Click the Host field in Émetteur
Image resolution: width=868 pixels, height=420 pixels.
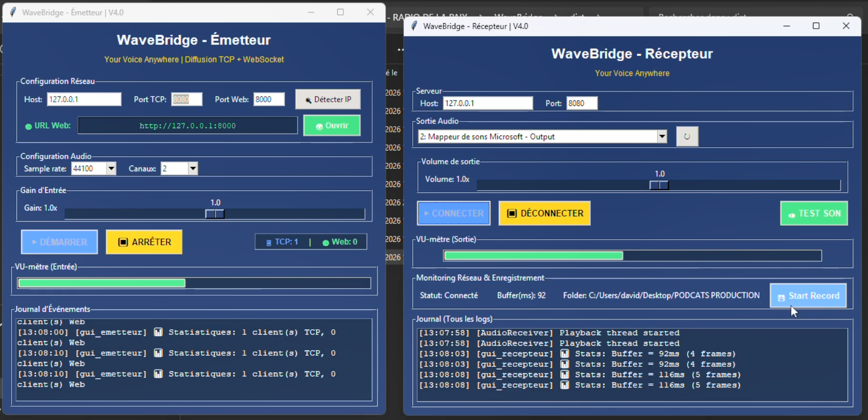[84, 99]
